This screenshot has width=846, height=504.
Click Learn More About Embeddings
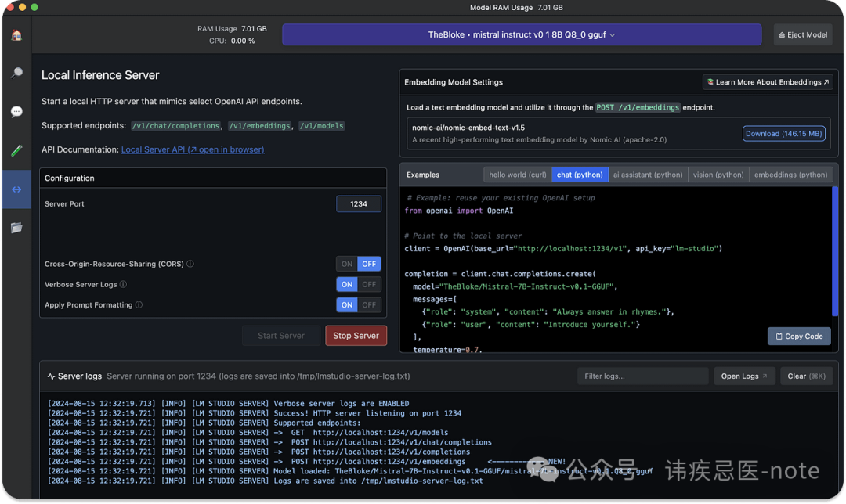pos(768,82)
